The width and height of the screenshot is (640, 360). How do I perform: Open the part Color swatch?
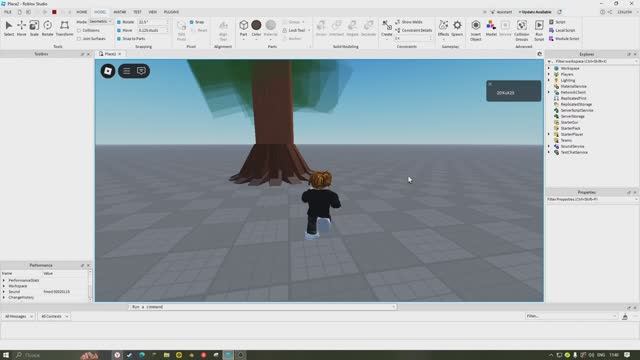256,25
